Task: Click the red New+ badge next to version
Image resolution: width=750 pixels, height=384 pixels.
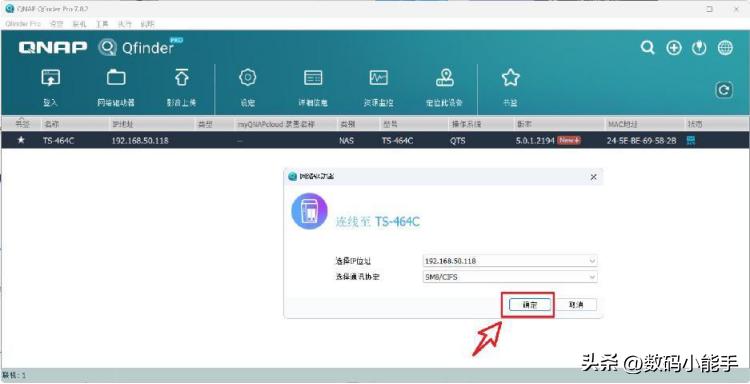Action: coord(569,141)
